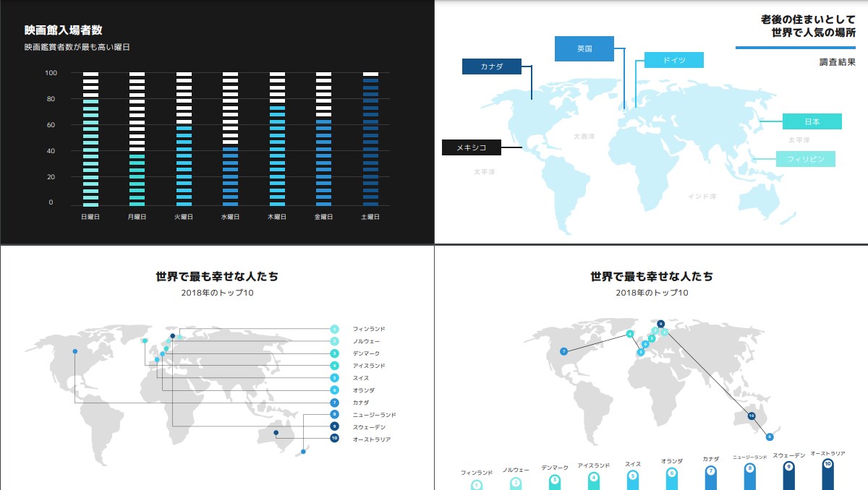
Task: Select the 月曜日 axis label
Action: [x=137, y=217]
